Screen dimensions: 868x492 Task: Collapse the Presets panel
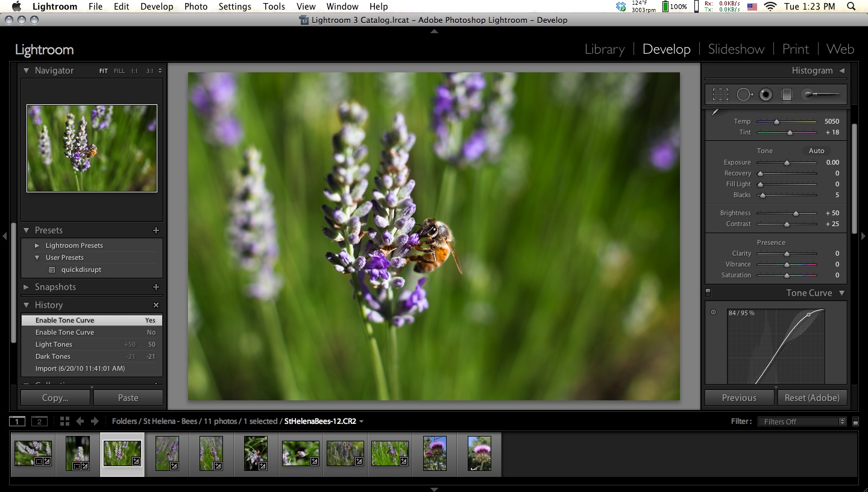tap(26, 230)
